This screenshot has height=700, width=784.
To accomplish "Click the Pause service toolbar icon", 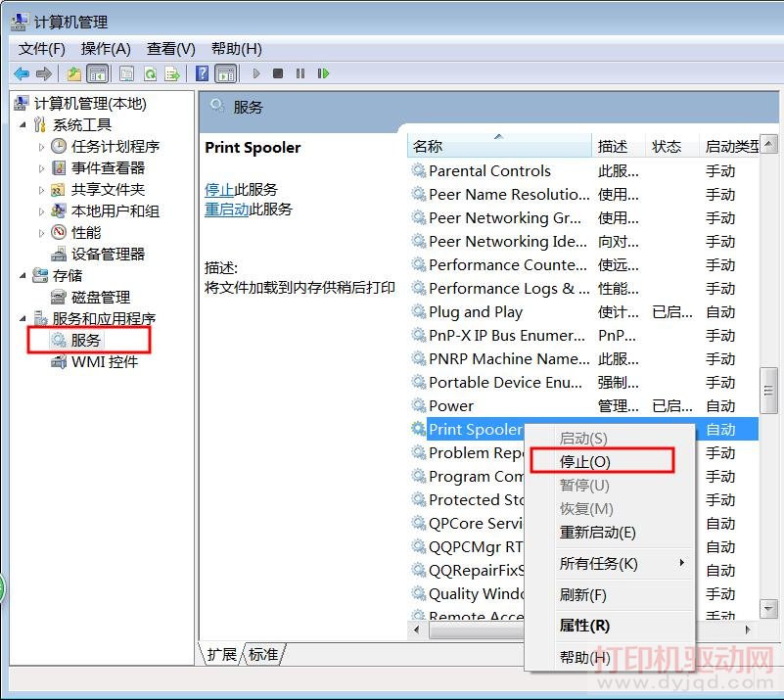I will [300, 74].
